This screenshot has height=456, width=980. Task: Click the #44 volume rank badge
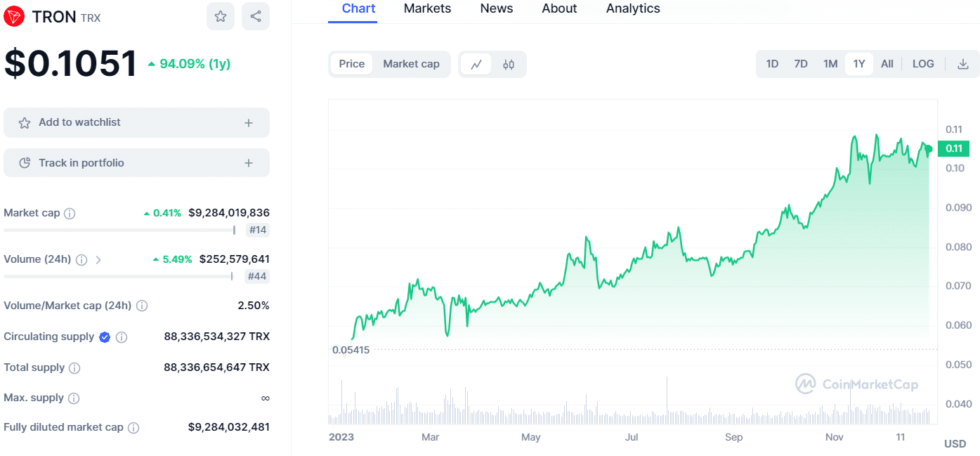(x=257, y=276)
